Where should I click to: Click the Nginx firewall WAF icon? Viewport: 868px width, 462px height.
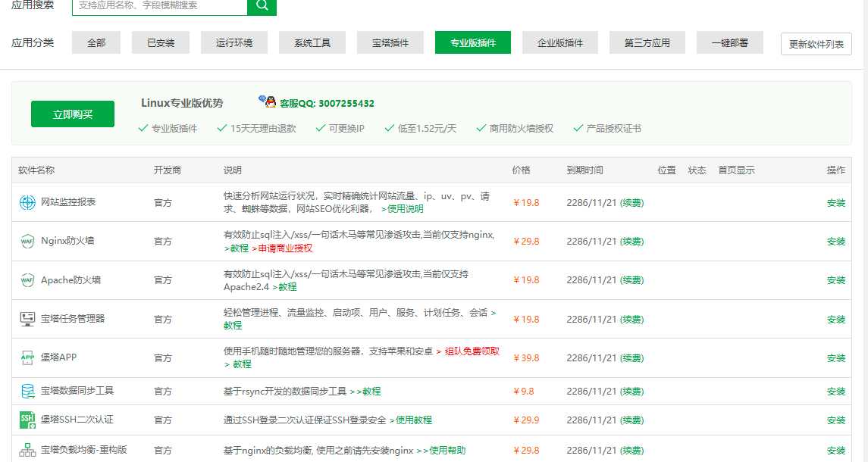pyautogui.click(x=27, y=242)
